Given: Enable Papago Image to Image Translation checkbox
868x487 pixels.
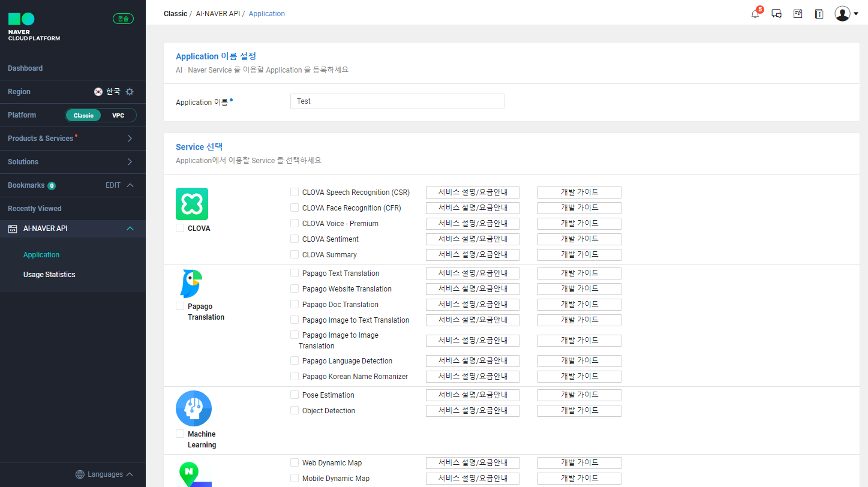Looking at the screenshot, I should (x=295, y=335).
